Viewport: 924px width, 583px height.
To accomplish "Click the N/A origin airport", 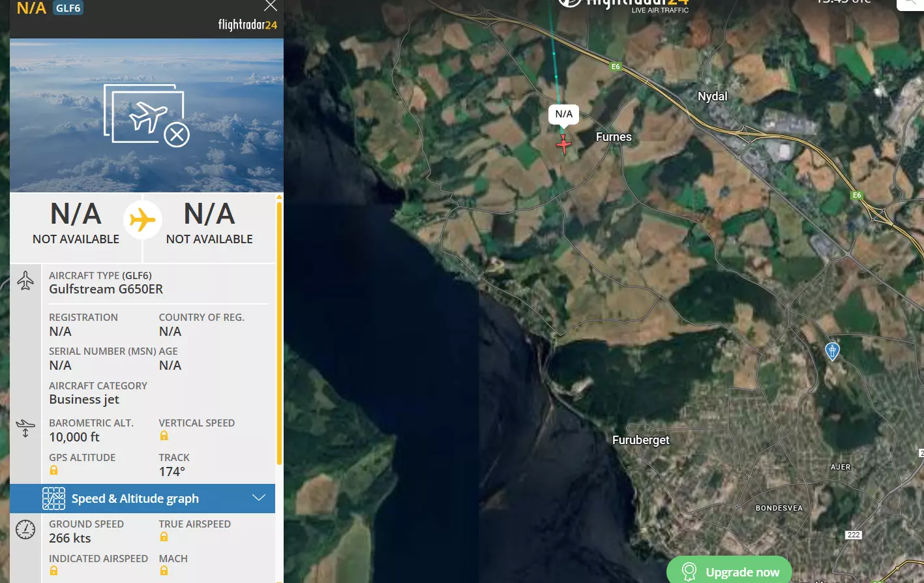I will click(76, 222).
